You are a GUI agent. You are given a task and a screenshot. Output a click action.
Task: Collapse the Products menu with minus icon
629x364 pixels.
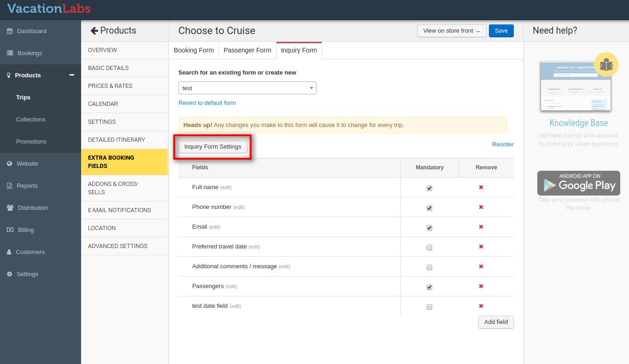click(x=72, y=75)
